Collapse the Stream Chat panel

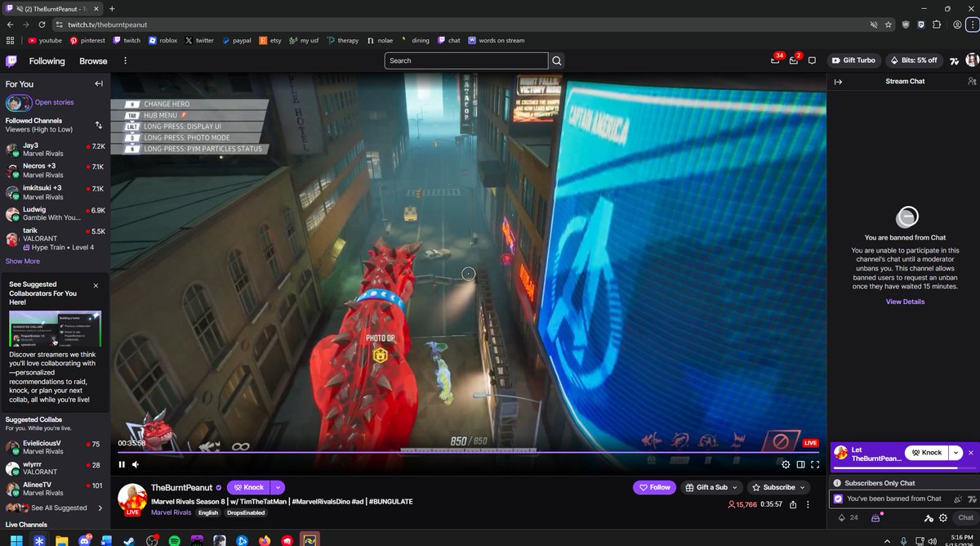[x=838, y=82]
